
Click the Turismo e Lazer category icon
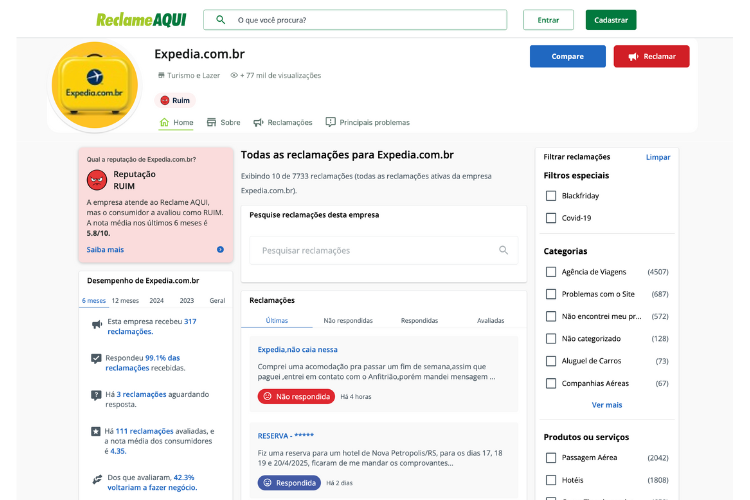[161, 75]
